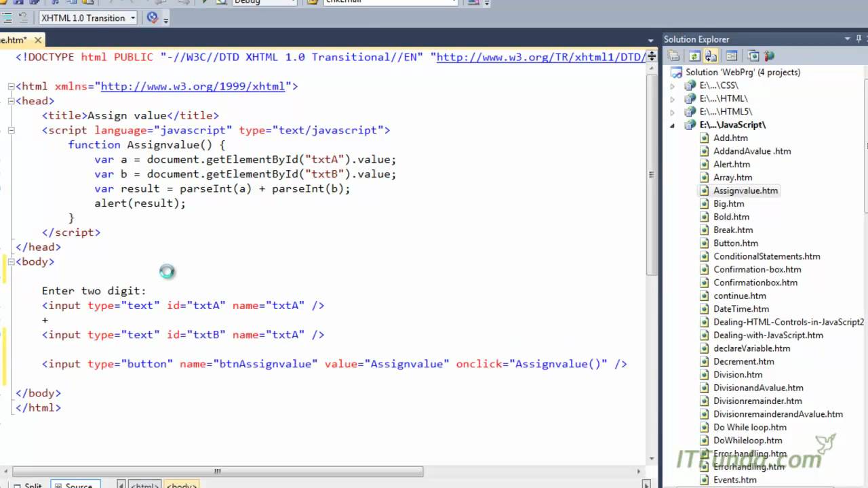Select Confirmation-box.htm file
This screenshot has width=868, height=488.
pos(757,270)
